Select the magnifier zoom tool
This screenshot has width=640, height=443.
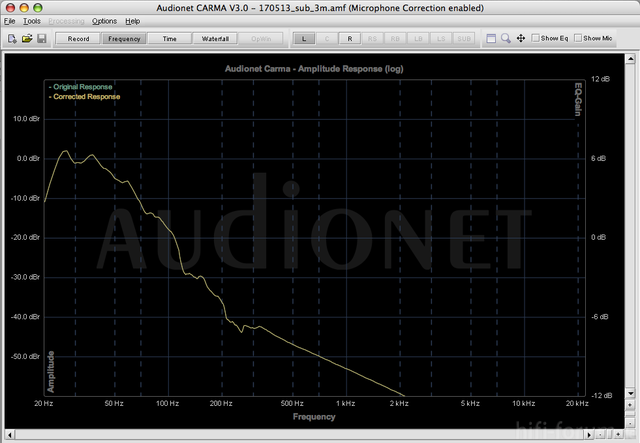pos(506,39)
